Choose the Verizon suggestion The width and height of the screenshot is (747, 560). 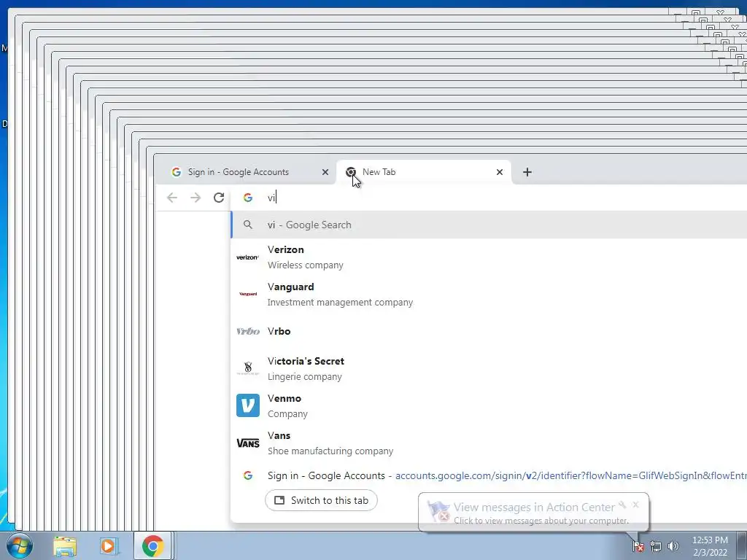tap(489, 257)
